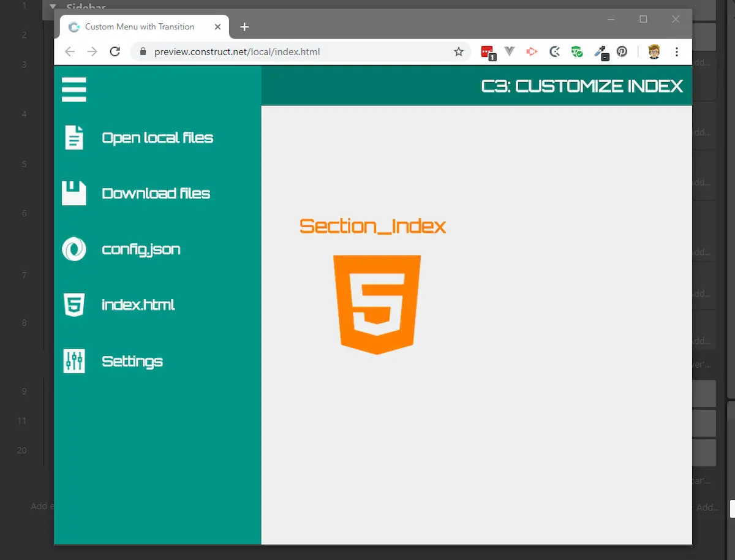
Task: Open the red extension with badge 1
Action: [x=488, y=52]
